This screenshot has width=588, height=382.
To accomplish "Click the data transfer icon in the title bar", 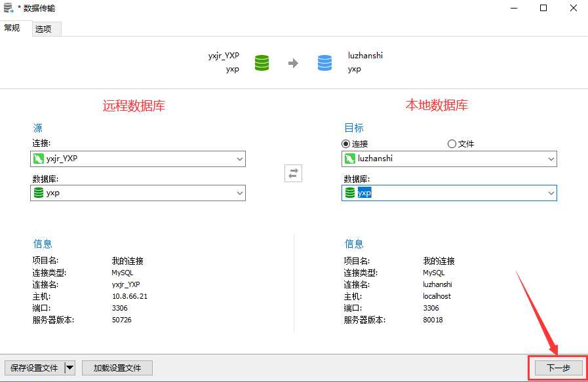I will tap(7, 8).
